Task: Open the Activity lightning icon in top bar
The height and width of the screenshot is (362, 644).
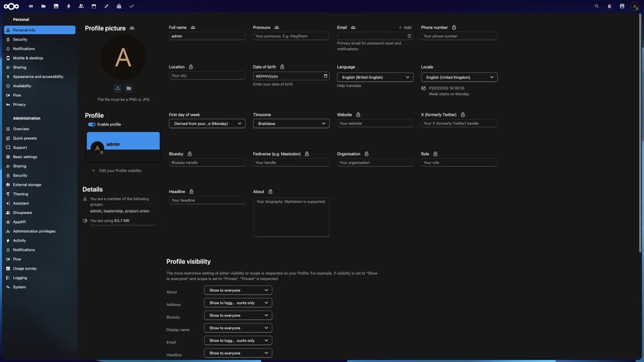Action: point(69,6)
